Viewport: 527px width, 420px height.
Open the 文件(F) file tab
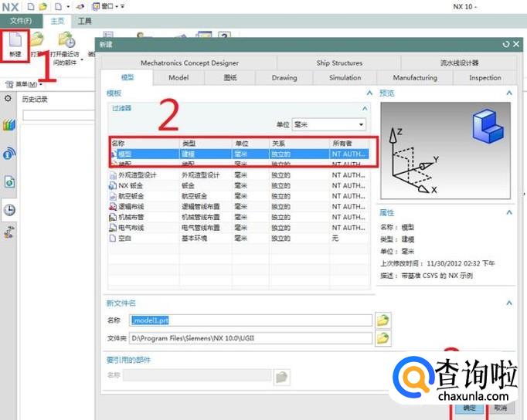point(21,21)
